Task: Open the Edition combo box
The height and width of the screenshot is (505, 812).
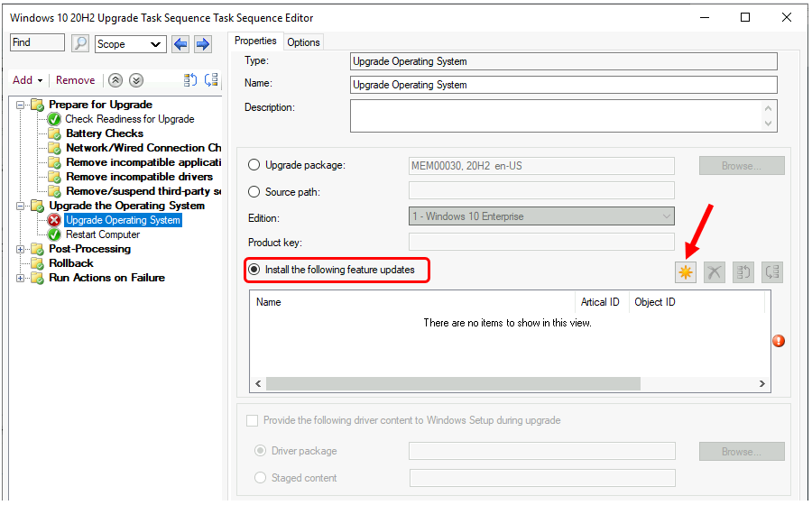Action: [541, 216]
